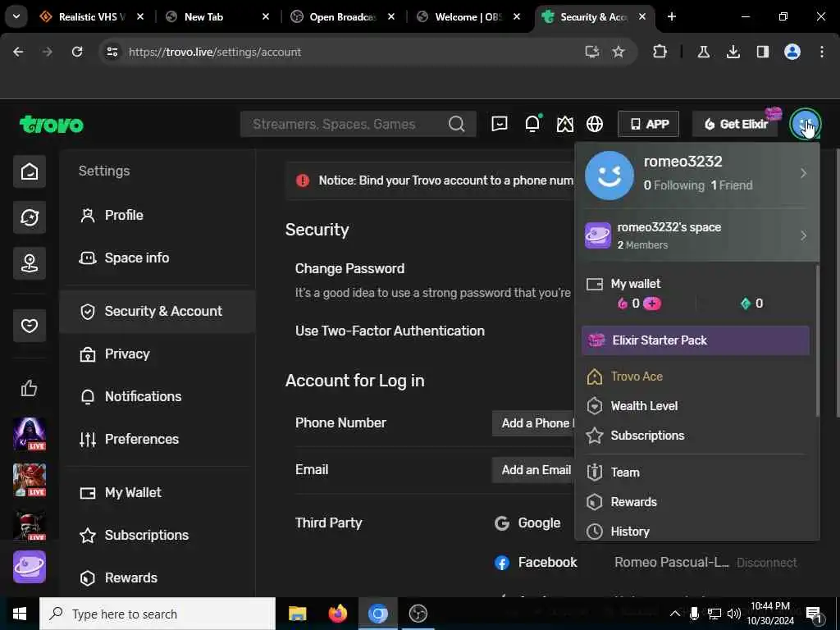Click the APP button

[x=648, y=125]
